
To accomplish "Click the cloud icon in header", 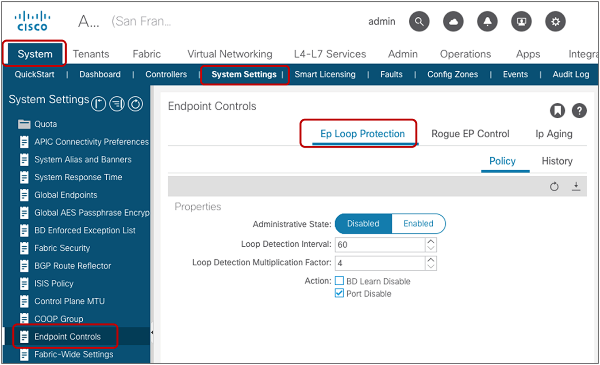I will tap(453, 21).
